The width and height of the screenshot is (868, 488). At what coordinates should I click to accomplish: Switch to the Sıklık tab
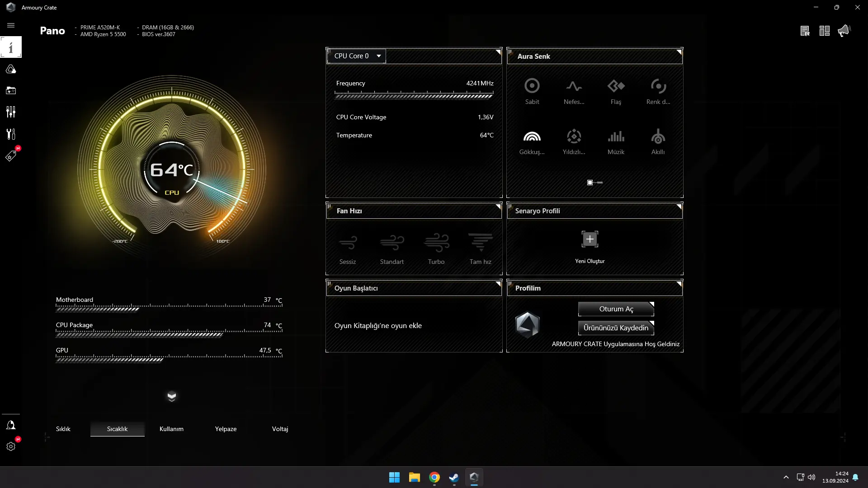[63, 429]
